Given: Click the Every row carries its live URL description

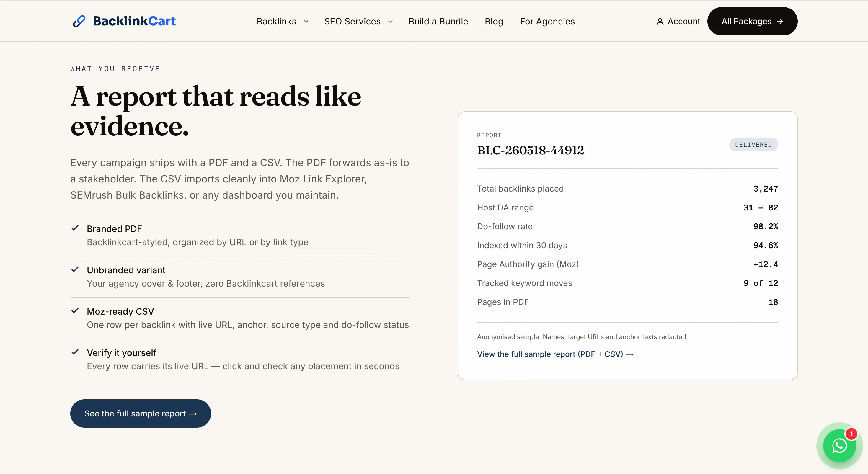Looking at the screenshot, I should pyautogui.click(x=243, y=366).
